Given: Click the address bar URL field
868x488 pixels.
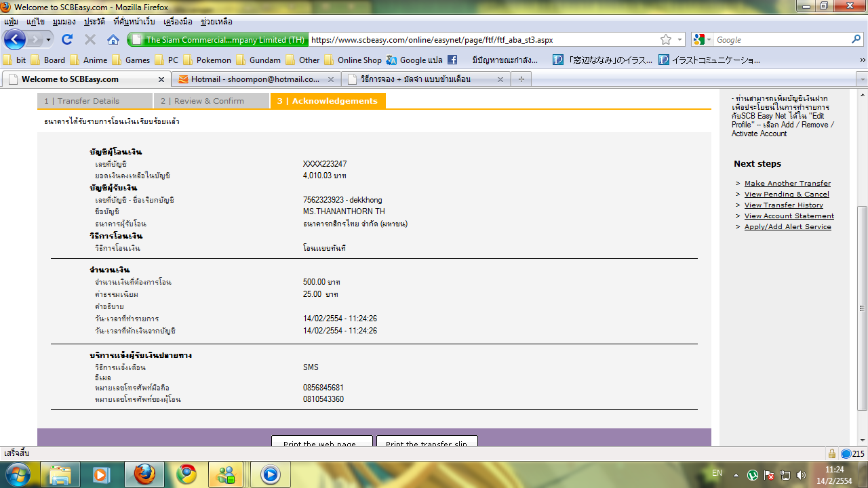Looking at the screenshot, I should pyautogui.click(x=484, y=40).
